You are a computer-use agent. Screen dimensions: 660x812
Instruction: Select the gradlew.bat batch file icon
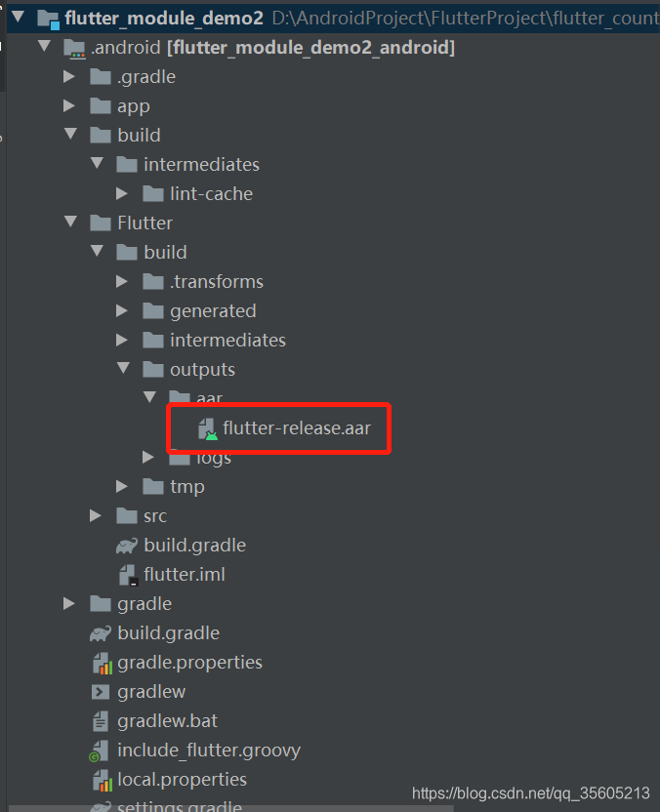(x=101, y=720)
